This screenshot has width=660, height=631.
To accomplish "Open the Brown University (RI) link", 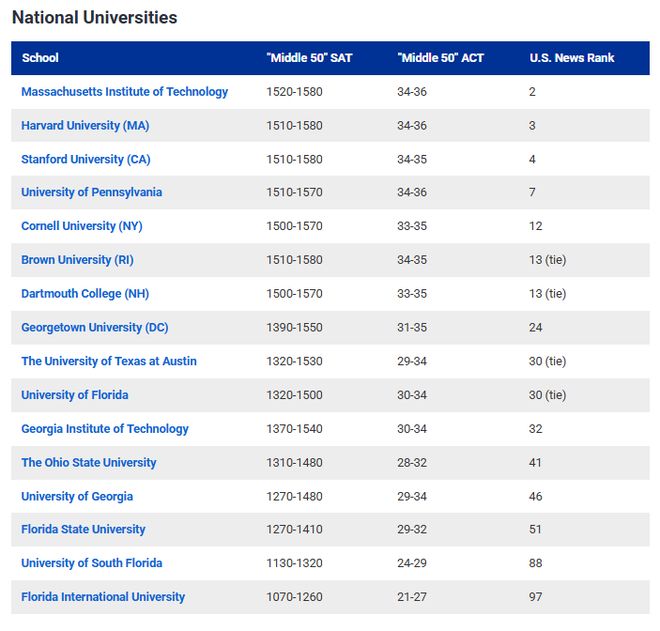I will click(77, 260).
